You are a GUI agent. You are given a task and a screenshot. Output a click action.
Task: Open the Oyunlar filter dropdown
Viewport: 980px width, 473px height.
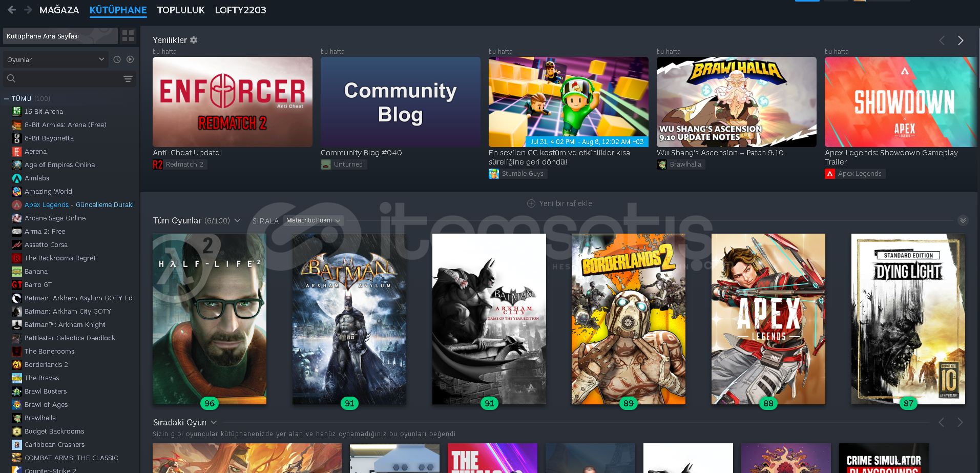(55, 59)
